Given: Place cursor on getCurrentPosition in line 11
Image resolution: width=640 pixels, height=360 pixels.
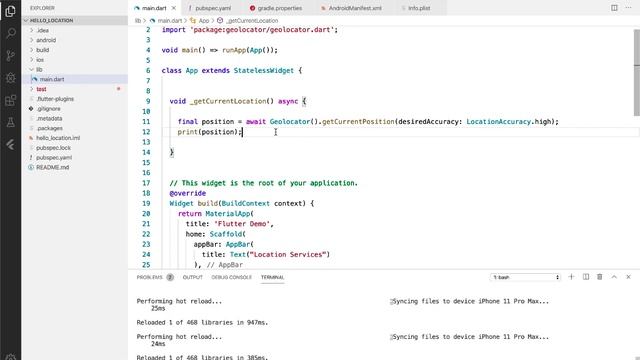Looking at the screenshot, I should point(358,122).
